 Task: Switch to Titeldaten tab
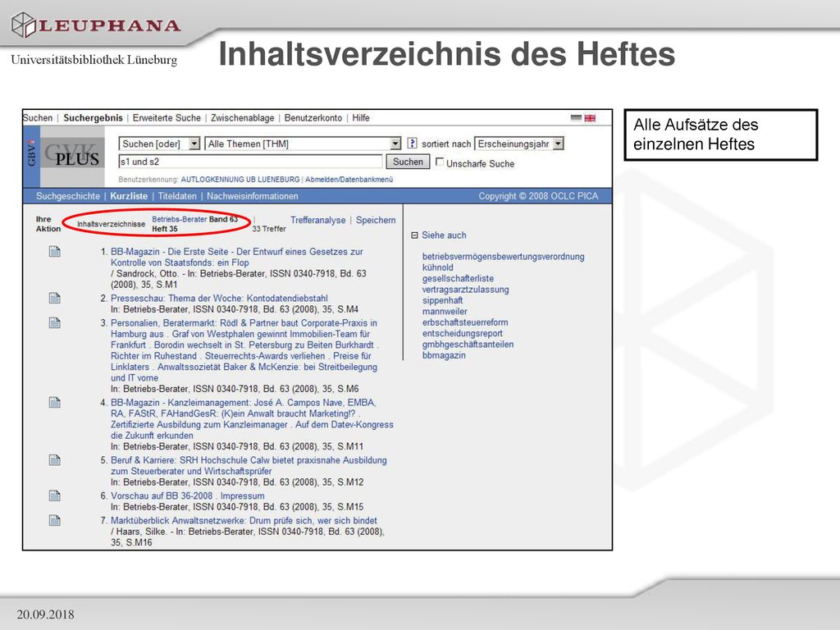(177, 196)
